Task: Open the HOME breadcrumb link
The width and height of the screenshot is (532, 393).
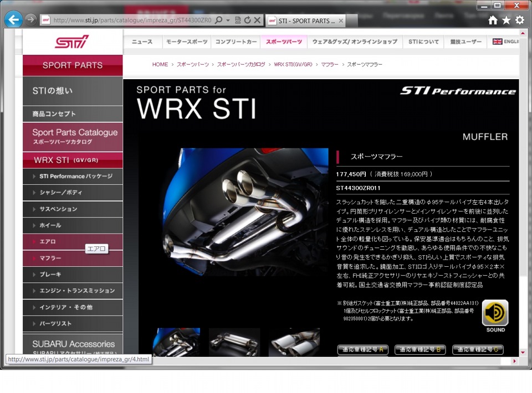Action: [x=160, y=64]
